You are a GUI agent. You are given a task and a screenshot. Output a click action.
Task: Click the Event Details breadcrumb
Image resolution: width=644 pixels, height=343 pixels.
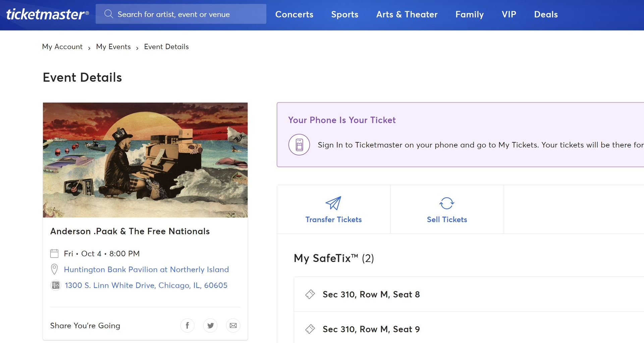tap(166, 47)
